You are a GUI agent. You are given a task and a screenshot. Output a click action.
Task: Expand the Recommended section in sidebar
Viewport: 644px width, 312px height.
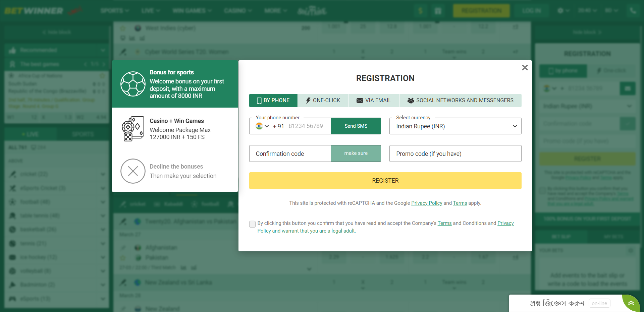point(57,50)
